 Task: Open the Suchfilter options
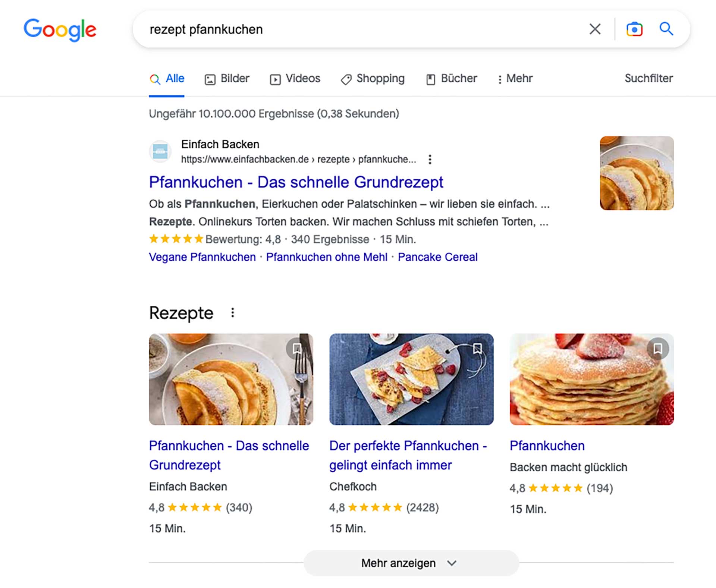[x=649, y=78]
